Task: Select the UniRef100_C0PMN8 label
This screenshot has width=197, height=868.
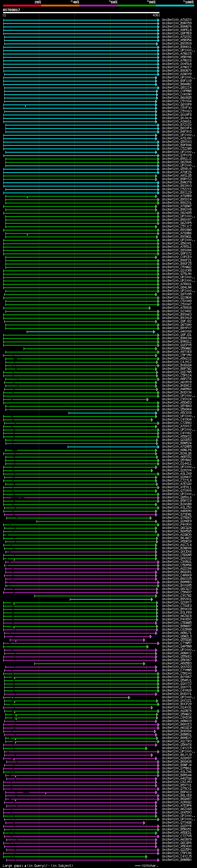Action: click(x=177, y=91)
